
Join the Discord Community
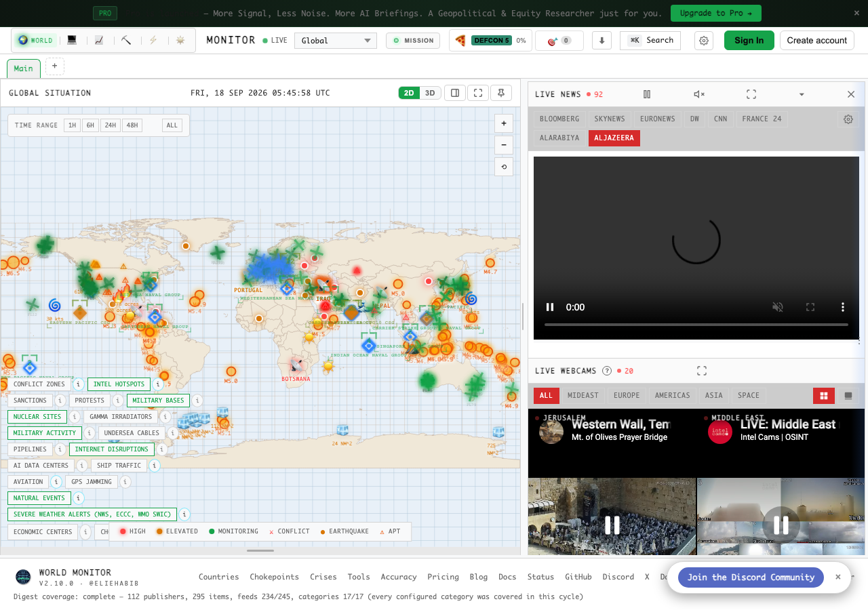751,577
